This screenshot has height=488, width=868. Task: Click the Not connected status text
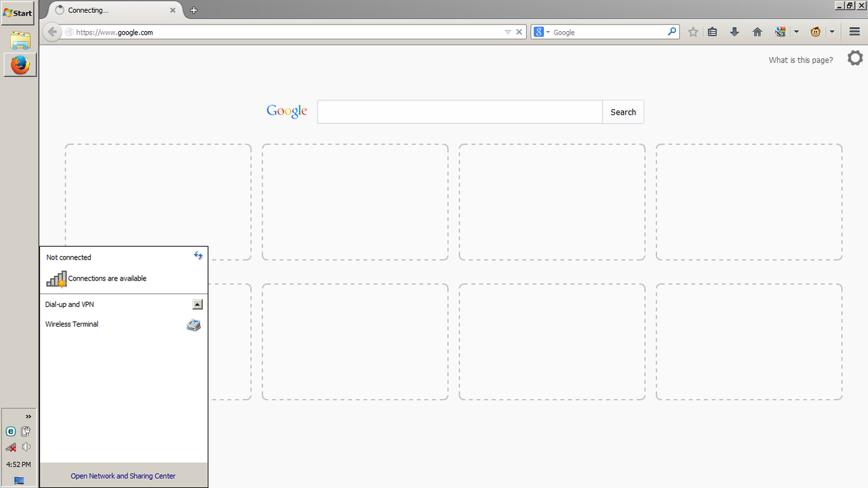tap(68, 258)
